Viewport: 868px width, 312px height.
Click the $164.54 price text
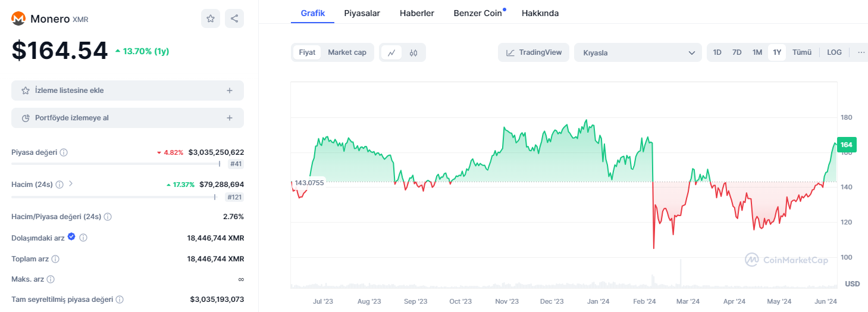pos(59,51)
